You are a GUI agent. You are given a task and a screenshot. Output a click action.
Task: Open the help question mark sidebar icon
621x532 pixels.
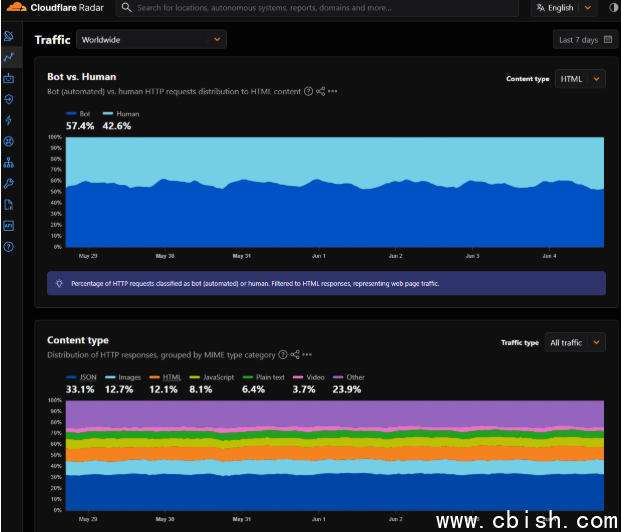point(9,247)
